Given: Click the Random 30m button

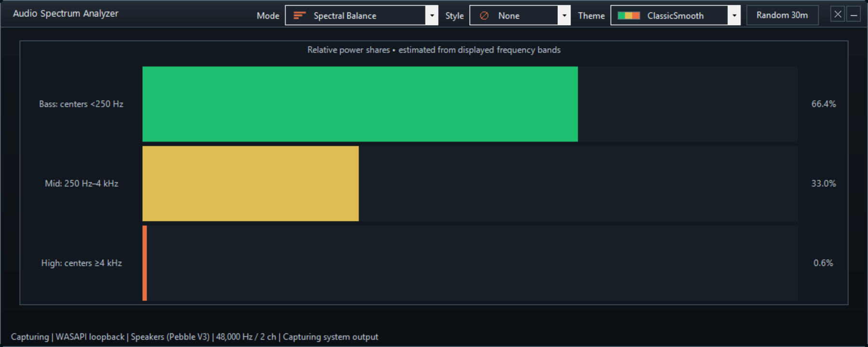Looking at the screenshot, I should [x=782, y=15].
